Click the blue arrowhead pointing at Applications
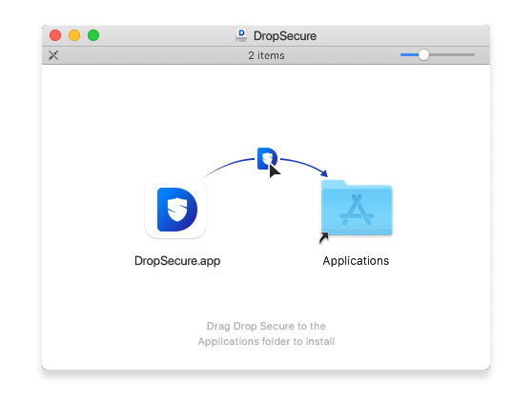The height and width of the screenshot is (402, 532). click(324, 172)
